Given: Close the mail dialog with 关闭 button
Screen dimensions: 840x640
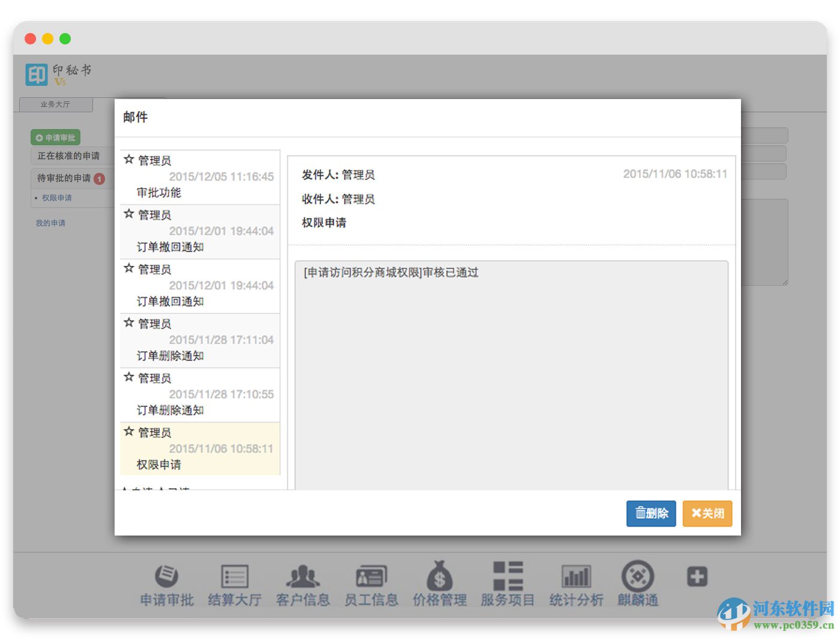Looking at the screenshot, I should coord(707,513).
